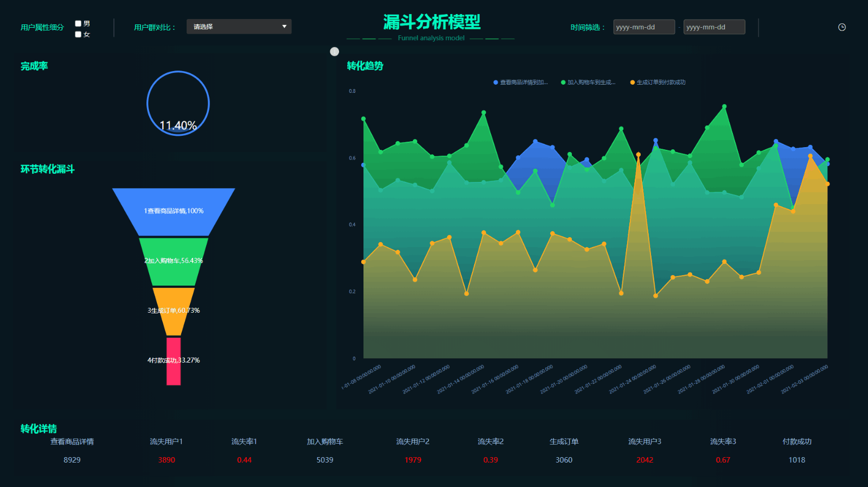Click the 流失率1 column header
Screen dimensions: 868x487
click(244, 441)
